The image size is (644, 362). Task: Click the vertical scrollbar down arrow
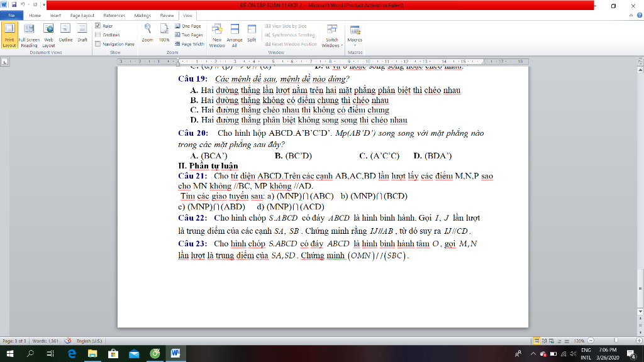(640, 312)
